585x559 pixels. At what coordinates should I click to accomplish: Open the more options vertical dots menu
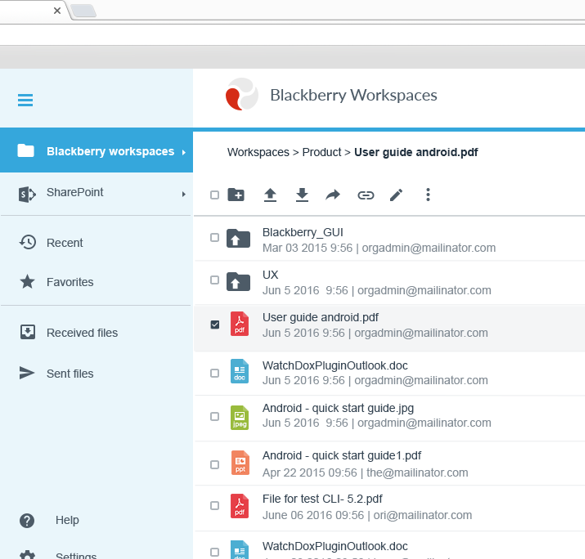(x=428, y=195)
